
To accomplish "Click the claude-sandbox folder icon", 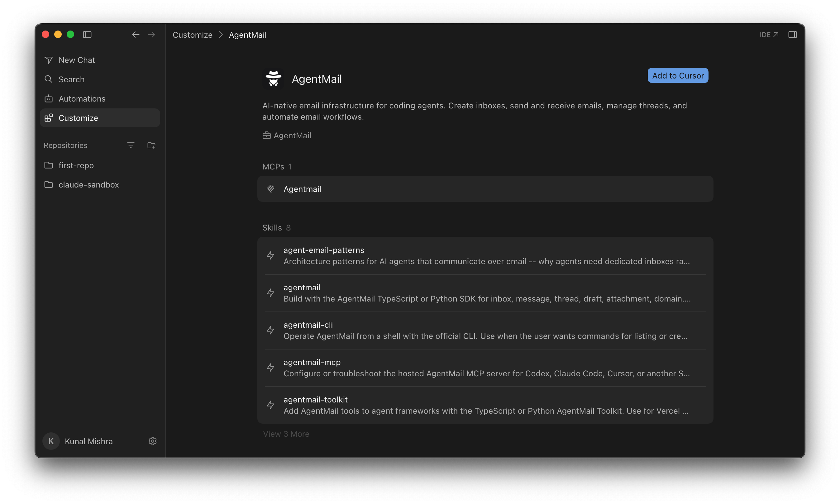I will (49, 184).
